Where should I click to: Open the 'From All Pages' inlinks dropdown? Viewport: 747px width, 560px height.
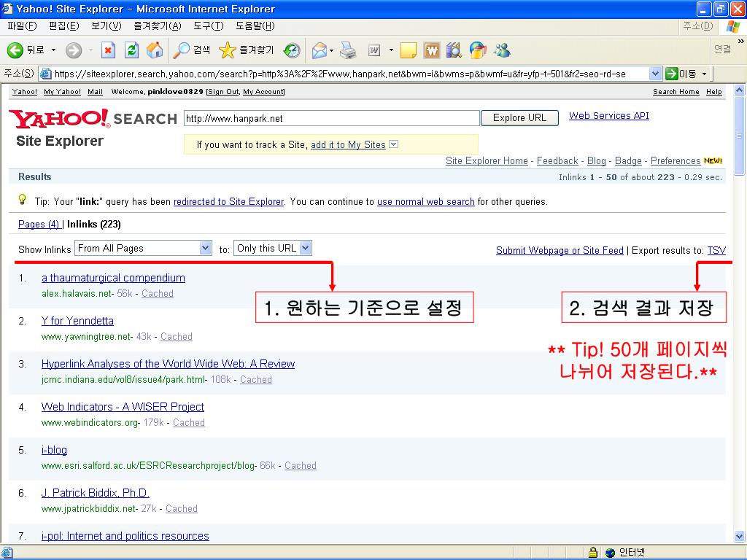pyautogui.click(x=143, y=248)
